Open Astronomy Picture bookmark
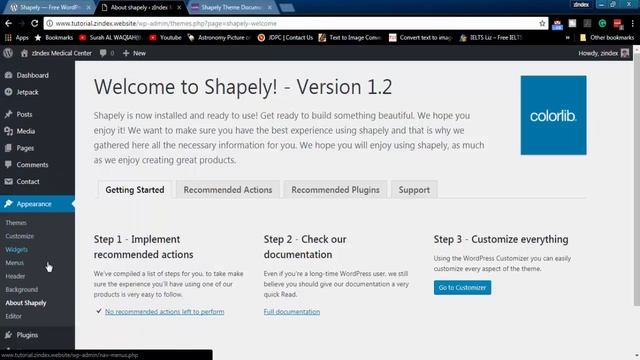Image resolution: width=640 pixels, height=360 pixels. pyautogui.click(x=219, y=38)
